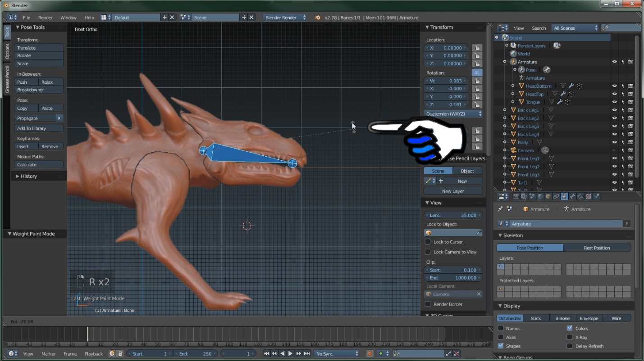This screenshot has height=361, width=644.
Task: Open the Help menu
Action: coord(89,18)
